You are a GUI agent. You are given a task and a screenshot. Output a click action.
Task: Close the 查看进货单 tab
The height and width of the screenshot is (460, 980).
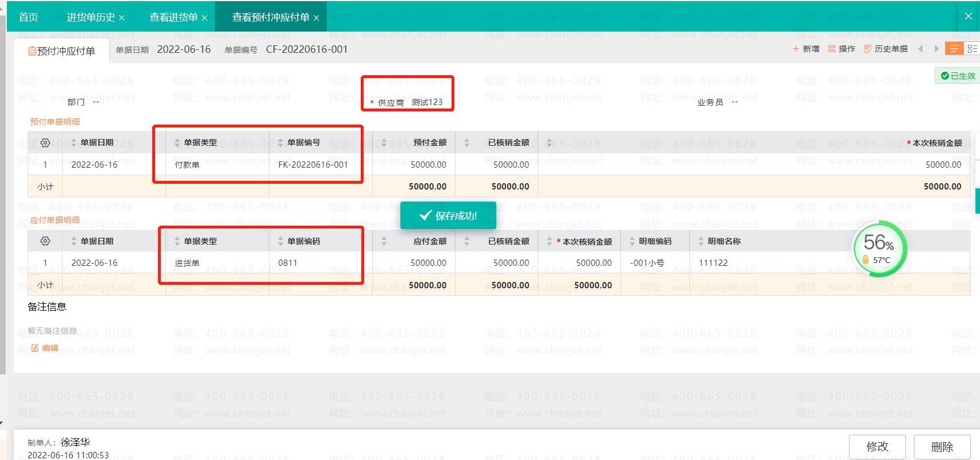pyautogui.click(x=205, y=18)
